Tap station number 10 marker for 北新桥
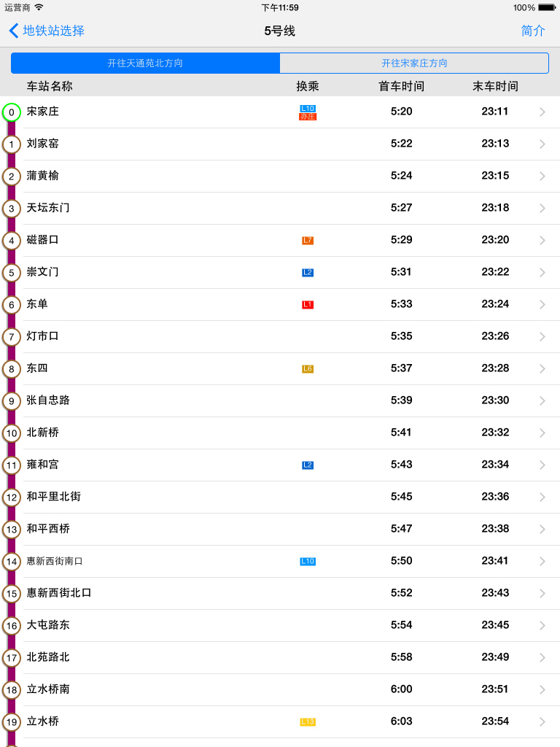Viewport: 560px width, 747px height. point(12,433)
